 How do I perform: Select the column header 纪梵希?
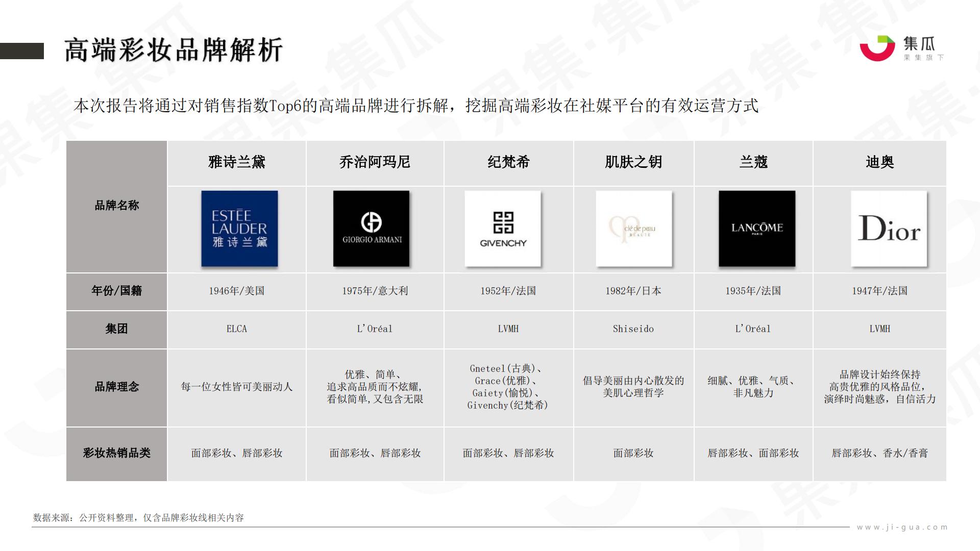click(x=508, y=162)
